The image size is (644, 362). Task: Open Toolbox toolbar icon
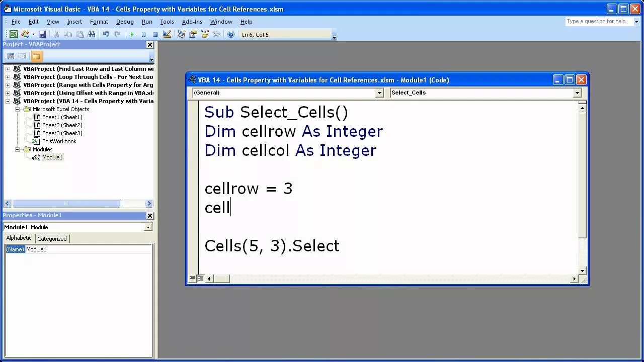coord(216,34)
